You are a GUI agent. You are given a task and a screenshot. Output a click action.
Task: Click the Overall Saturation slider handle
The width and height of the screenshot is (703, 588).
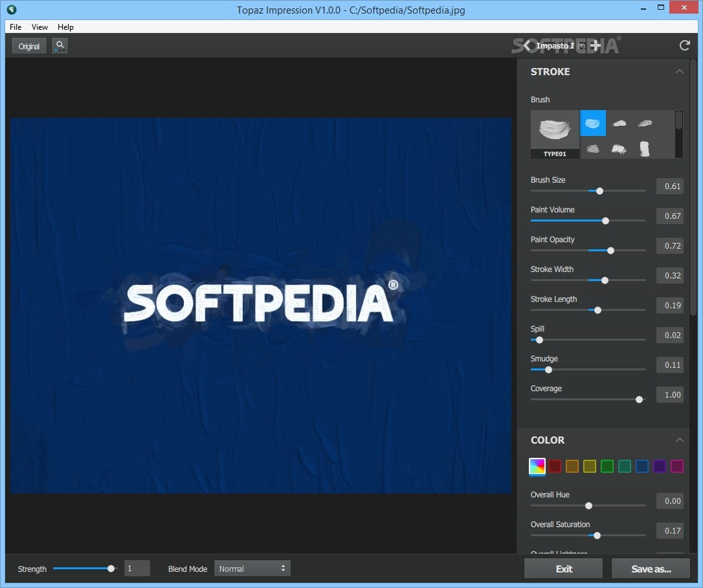coord(597,535)
